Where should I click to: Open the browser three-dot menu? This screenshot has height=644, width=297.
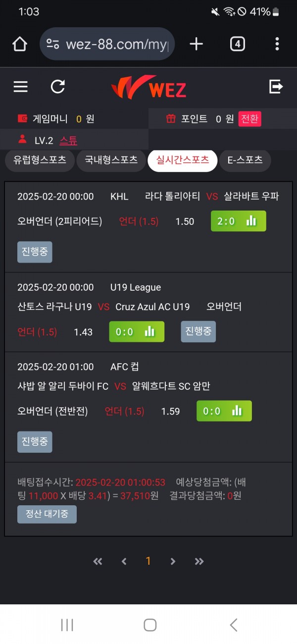[x=277, y=44]
